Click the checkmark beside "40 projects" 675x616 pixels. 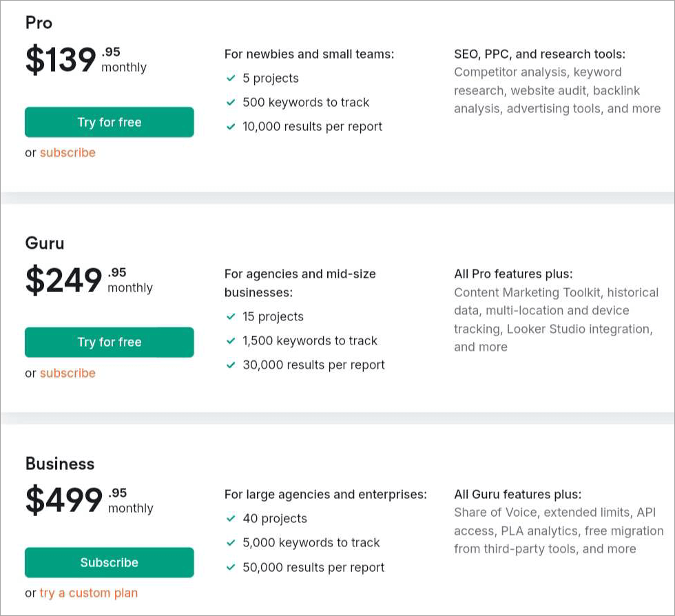pos(231,519)
